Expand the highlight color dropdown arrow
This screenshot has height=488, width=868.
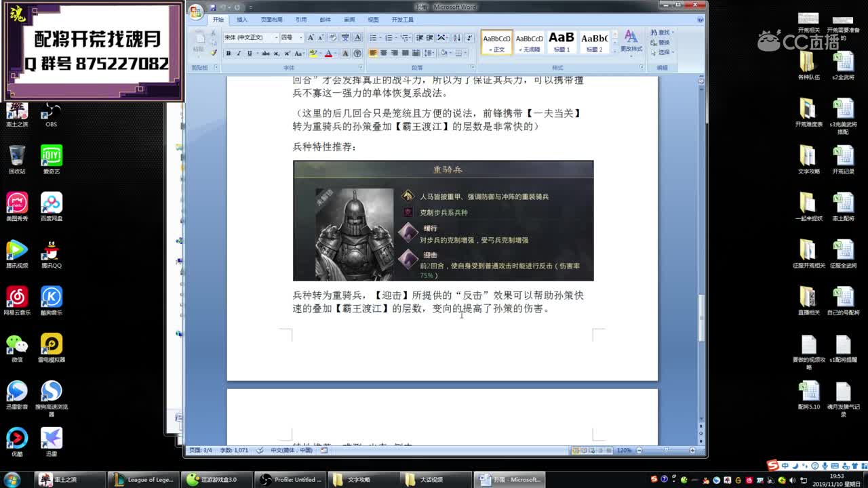321,53
